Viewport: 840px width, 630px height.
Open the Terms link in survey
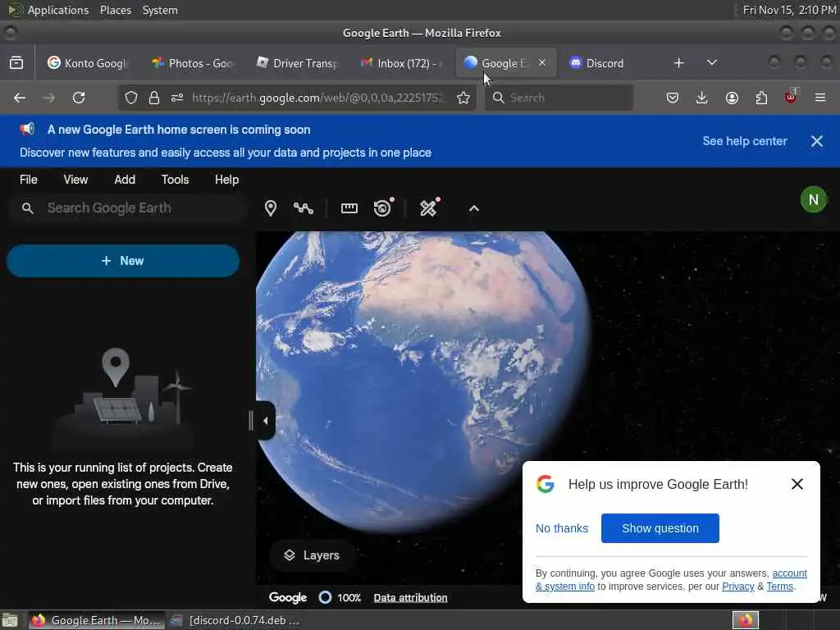tap(779, 587)
